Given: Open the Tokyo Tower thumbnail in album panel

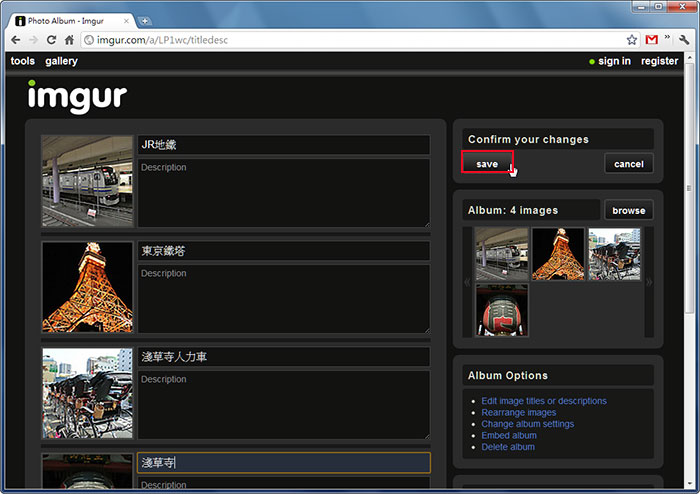Looking at the screenshot, I should (x=558, y=254).
